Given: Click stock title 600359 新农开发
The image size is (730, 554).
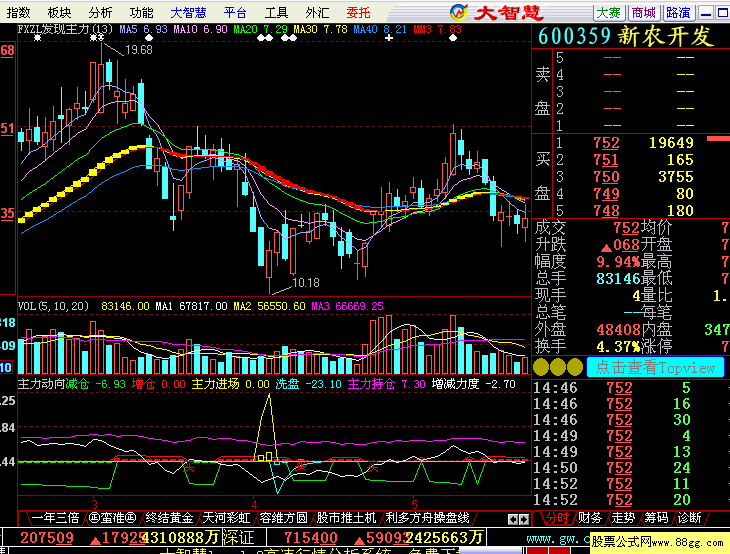Looking at the screenshot, I should (x=626, y=36).
